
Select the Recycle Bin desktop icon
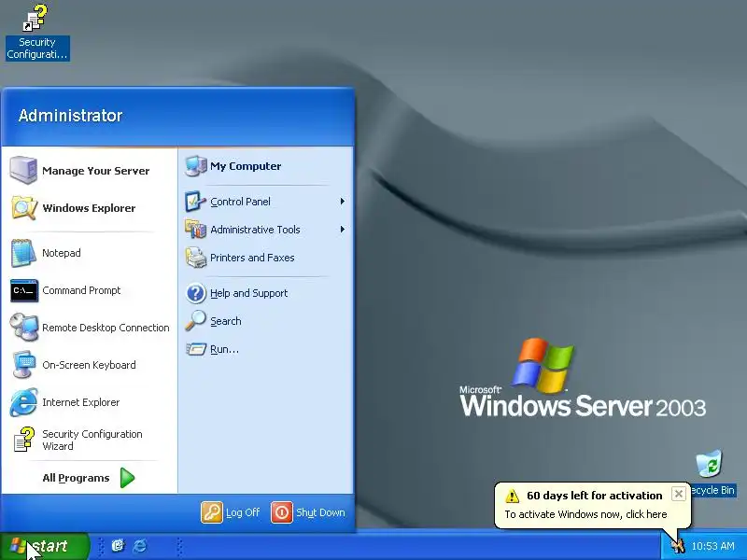[710, 463]
